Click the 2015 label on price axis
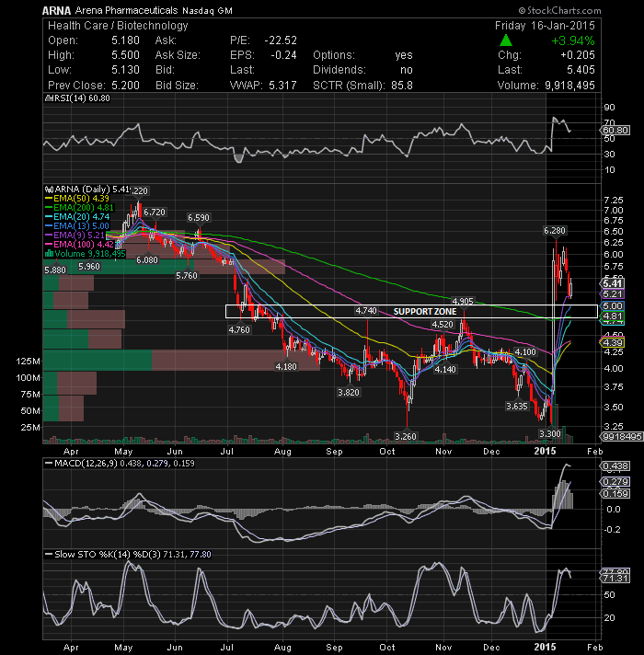Screen dimensions: 644x655 tap(545, 452)
